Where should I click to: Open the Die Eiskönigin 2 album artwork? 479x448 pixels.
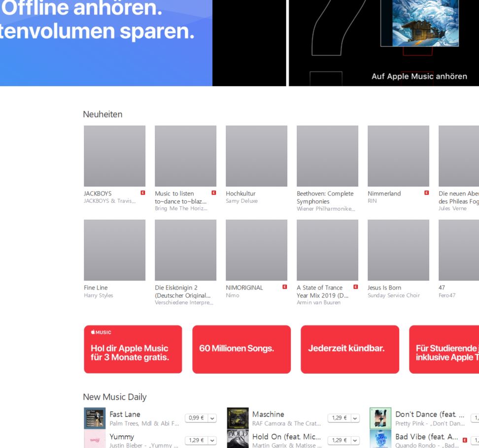pos(185,250)
